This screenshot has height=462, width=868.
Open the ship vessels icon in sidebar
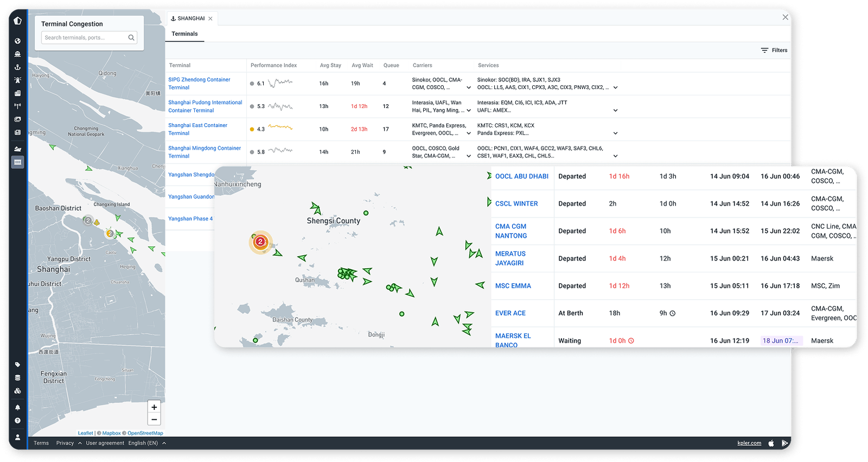click(17, 54)
